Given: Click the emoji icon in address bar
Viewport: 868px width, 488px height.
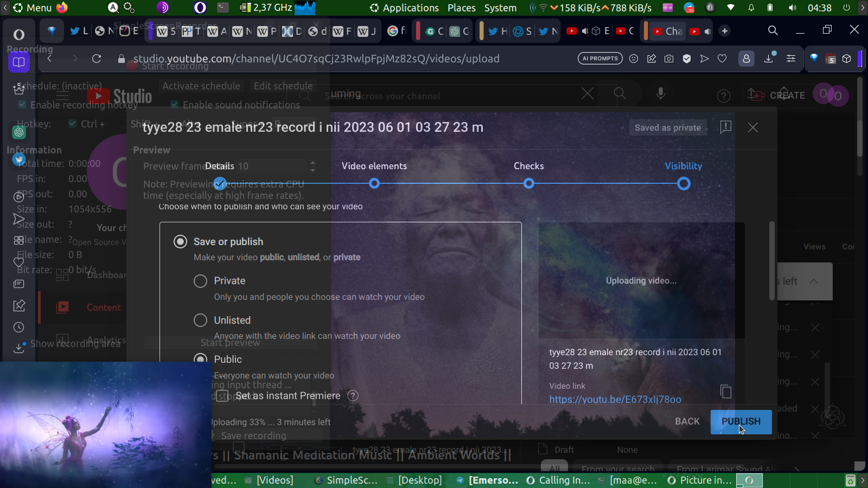Looking at the screenshot, I should click(x=634, y=59).
